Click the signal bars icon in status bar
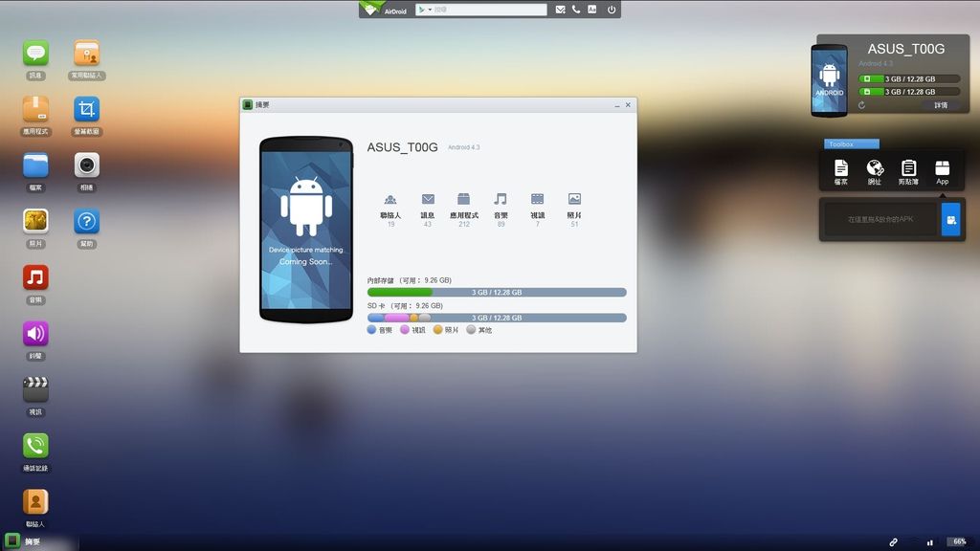 coord(930,542)
